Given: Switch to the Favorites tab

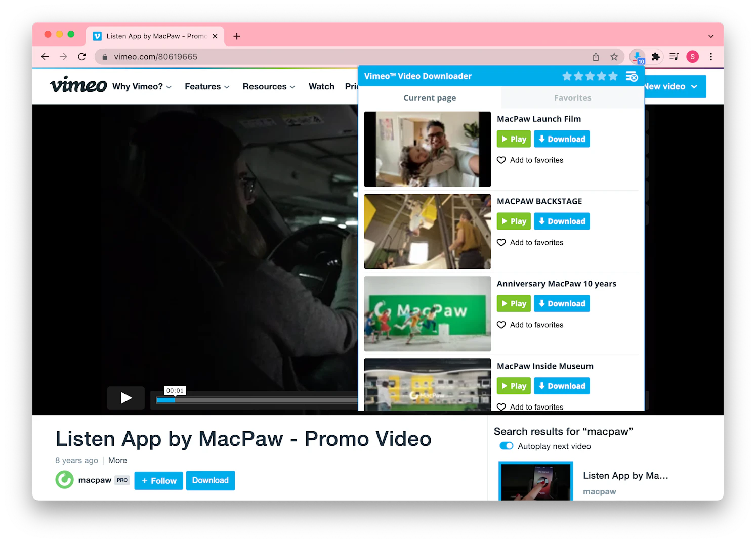Looking at the screenshot, I should click(x=573, y=98).
